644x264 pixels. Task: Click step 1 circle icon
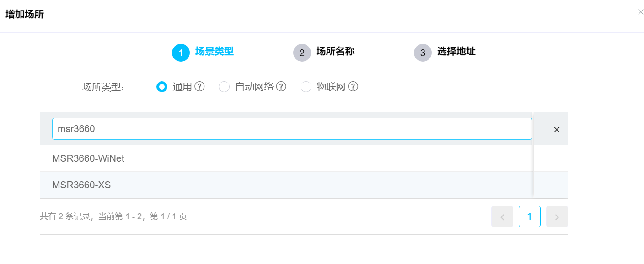pos(181,53)
